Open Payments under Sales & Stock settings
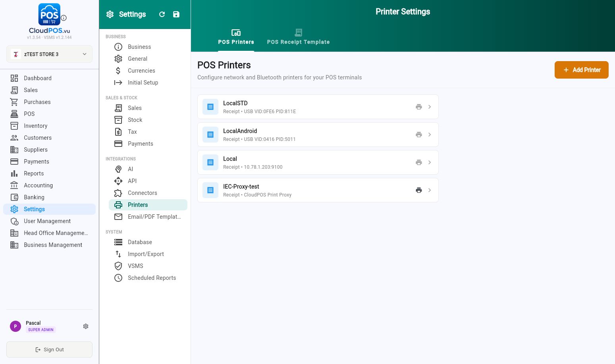Image resolution: width=615 pixels, height=364 pixels. pyautogui.click(x=148, y=144)
